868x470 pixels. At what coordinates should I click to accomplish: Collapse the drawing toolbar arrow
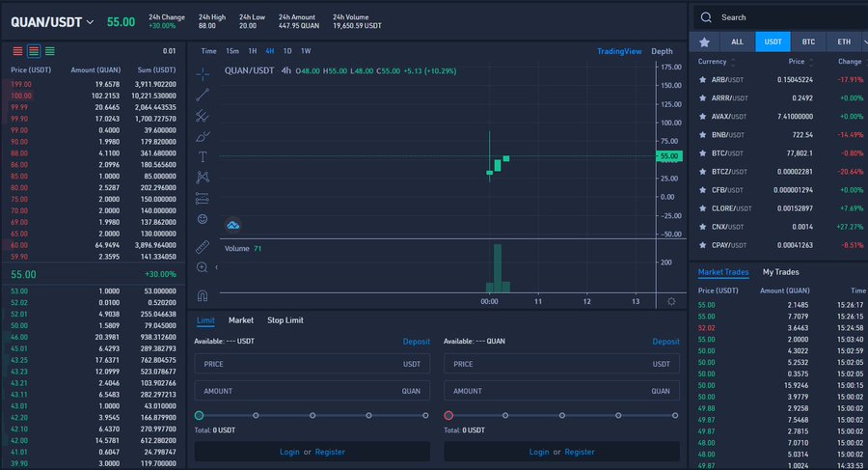tap(216, 267)
